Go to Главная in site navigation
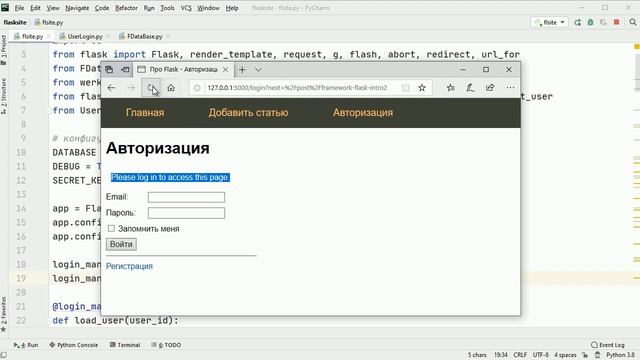The width and height of the screenshot is (640, 360). 145,113
